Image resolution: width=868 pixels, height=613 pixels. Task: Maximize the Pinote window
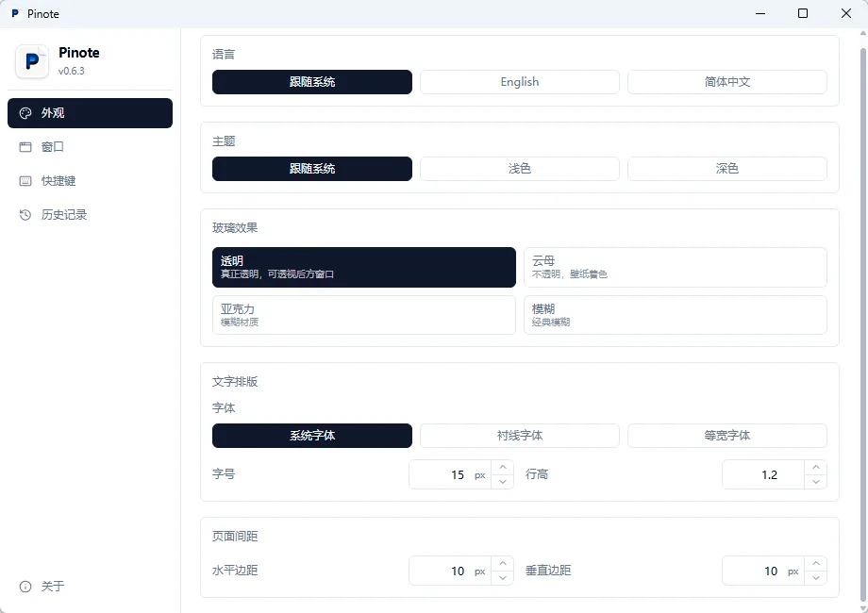(803, 13)
